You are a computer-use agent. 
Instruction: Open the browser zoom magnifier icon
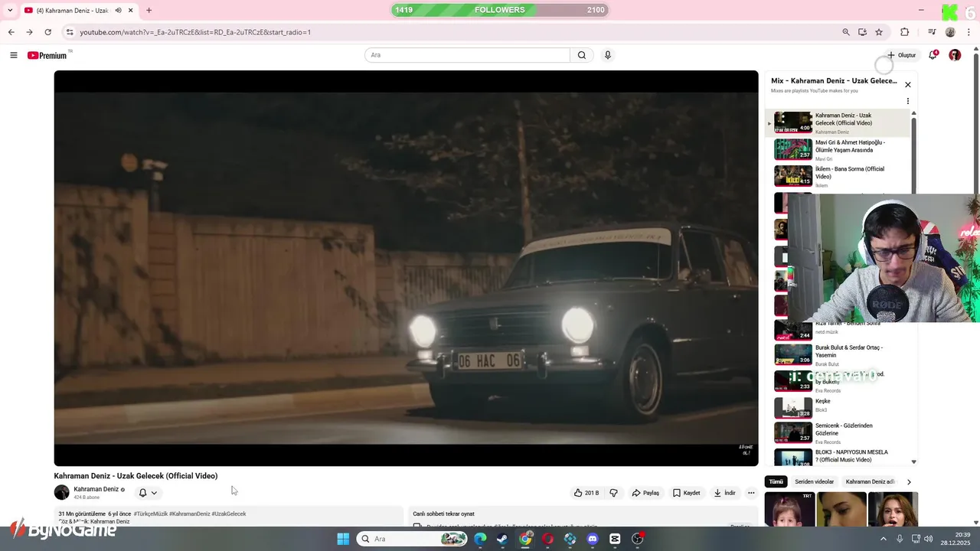(x=846, y=32)
